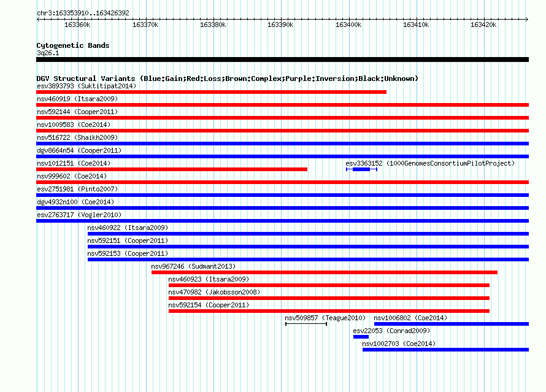Click the chr3:163353910..163426392 region label

(x=83, y=13)
